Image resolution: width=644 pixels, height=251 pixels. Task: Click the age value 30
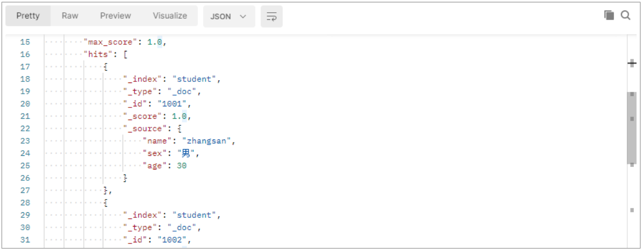click(181, 165)
